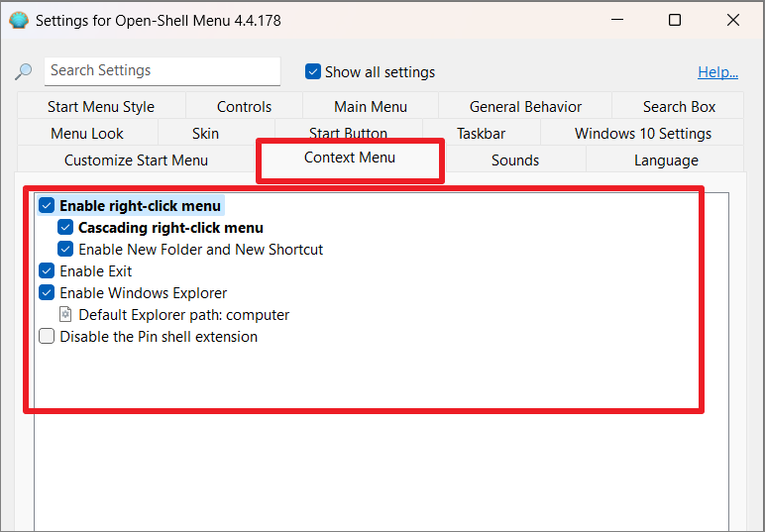Open the Windows 10 Settings tab
This screenshot has width=765, height=532.
coord(642,133)
